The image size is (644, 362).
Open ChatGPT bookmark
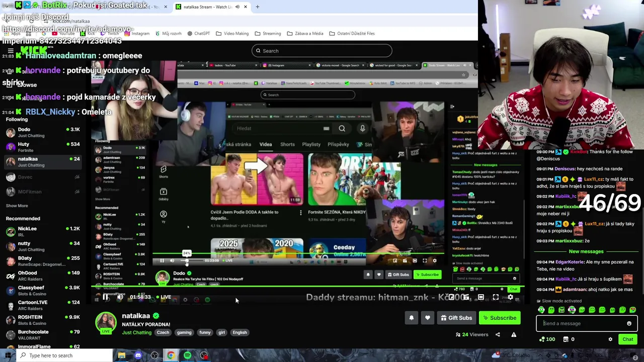tap(198, 34)
